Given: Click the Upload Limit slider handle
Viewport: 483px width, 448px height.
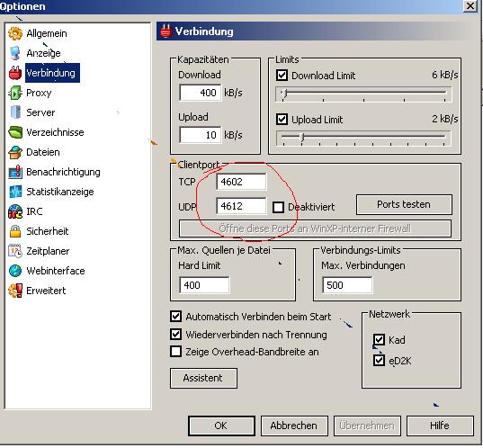Looking at the screenshot, I should click(x=302, y=138).
